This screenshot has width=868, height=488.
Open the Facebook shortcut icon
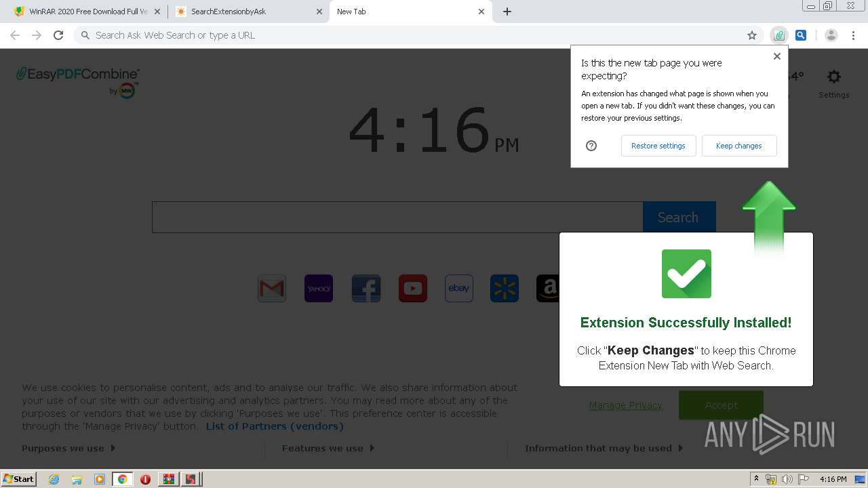[366, 288]
